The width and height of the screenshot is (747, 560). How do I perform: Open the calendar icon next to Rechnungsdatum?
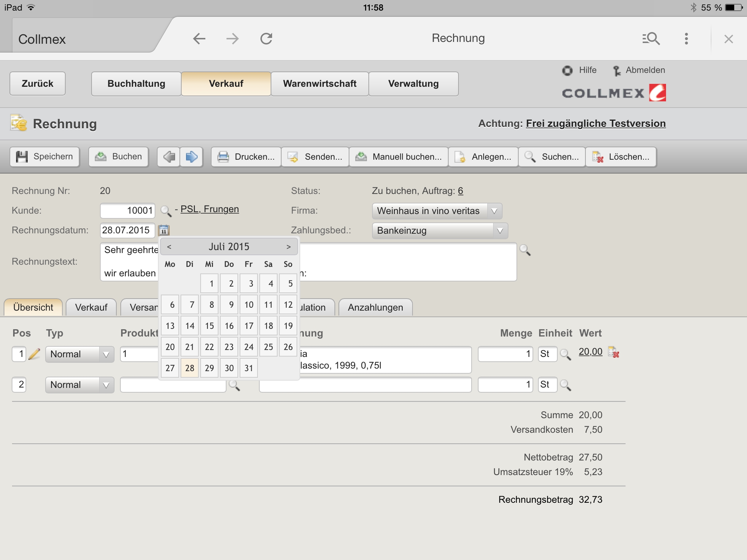tap(164, 230)
